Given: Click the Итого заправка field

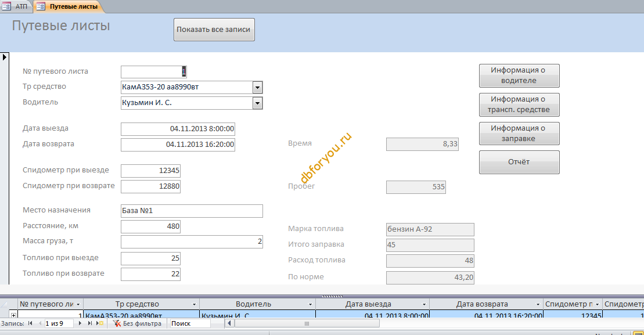Looking at the screenshot, I should tap(430, 245).
